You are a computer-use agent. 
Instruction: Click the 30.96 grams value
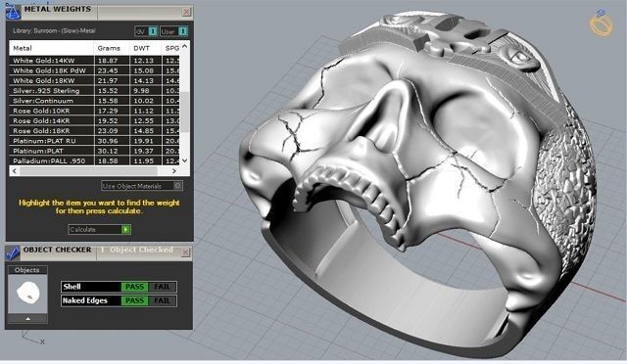108,141
